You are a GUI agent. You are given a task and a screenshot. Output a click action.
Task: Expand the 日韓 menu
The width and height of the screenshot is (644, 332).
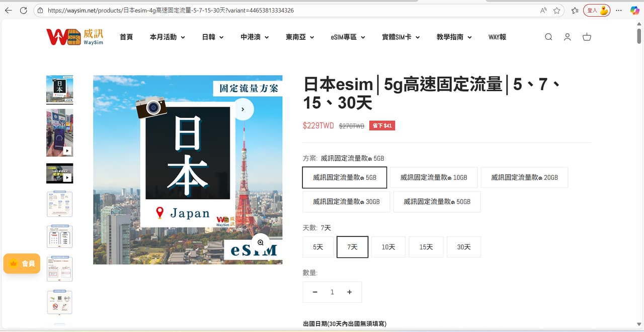[x=213, y=37]
